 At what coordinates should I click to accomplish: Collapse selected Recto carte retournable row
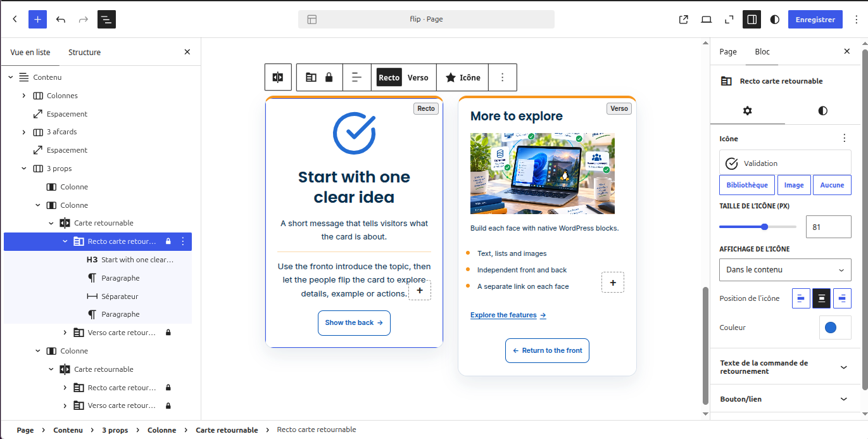[x=65, y=241]
